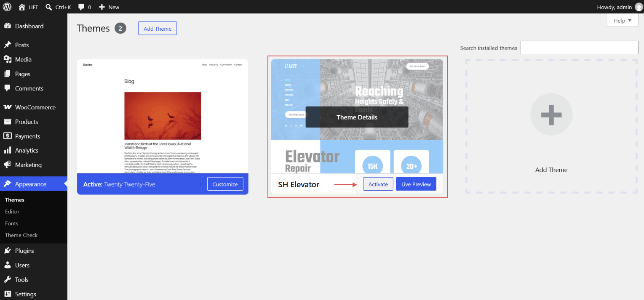Open the WordPress logo menu

(7, 7)
